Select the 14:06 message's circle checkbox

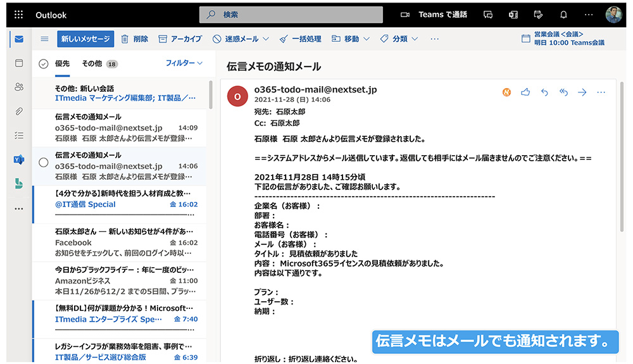click(x=44, y=163)
